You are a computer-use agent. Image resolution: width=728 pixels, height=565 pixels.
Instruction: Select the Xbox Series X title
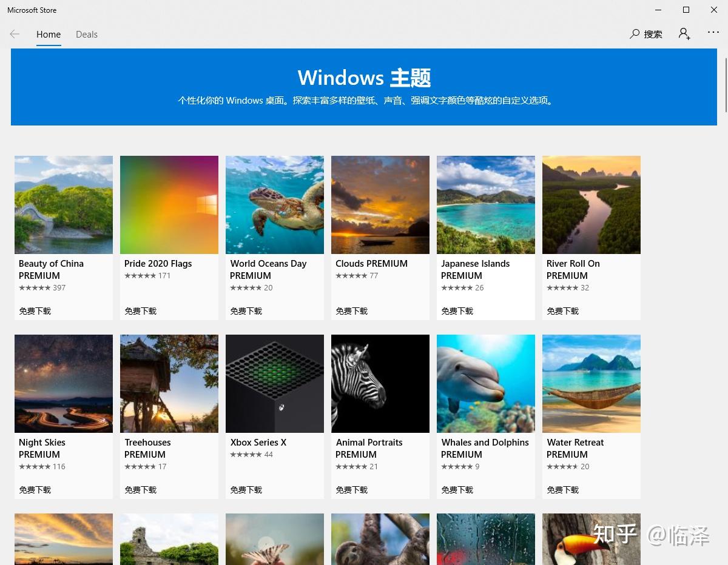pyautogui.click(x=258, y=443)
